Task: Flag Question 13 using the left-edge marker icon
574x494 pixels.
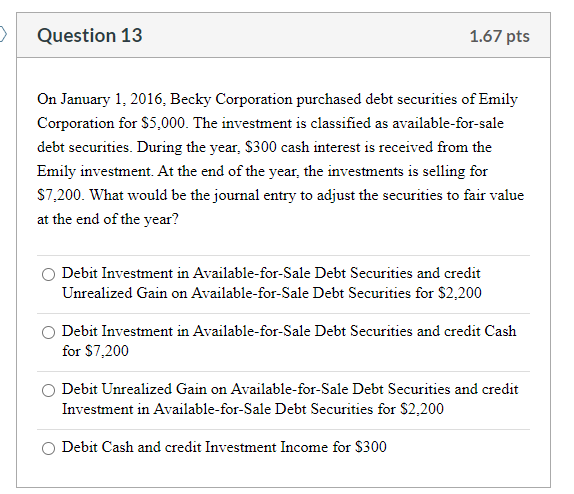Action: [x=3, y=34]
